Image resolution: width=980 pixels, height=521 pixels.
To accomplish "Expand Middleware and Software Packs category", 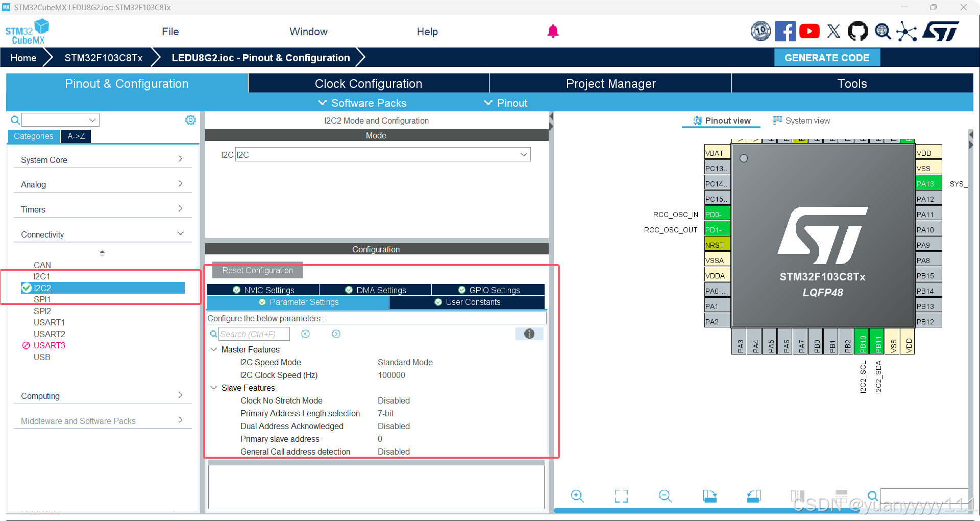I will pyautogui.click(x=102, y=421).
